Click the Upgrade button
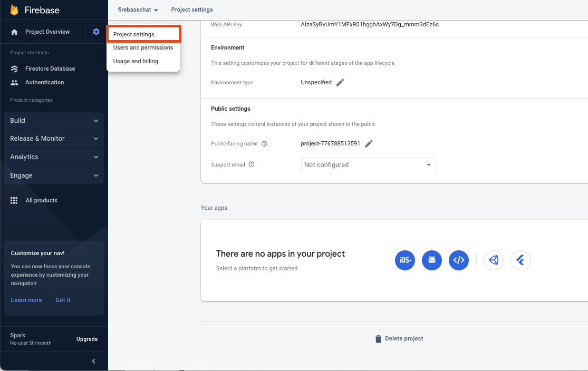The height and width of the screenshot is (371, 588). click(86, 339)
